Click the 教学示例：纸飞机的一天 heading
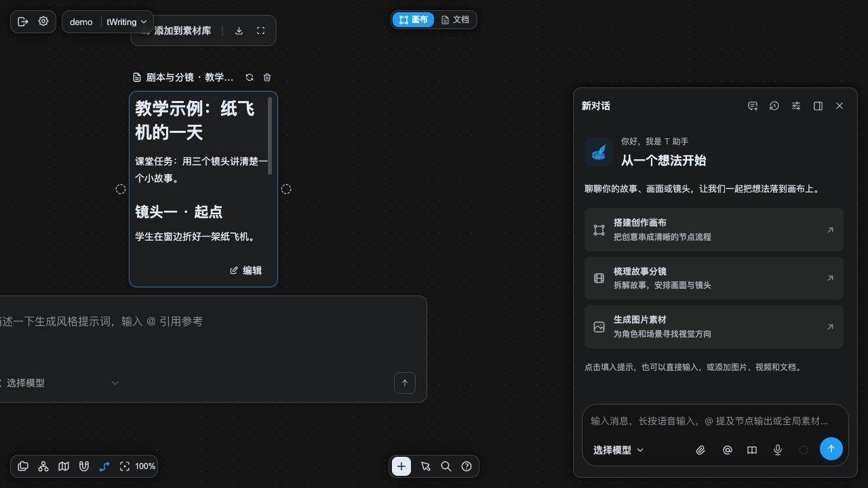Image resolution: width=868 pixels, height=488 pixels. (x=195, y=120)
